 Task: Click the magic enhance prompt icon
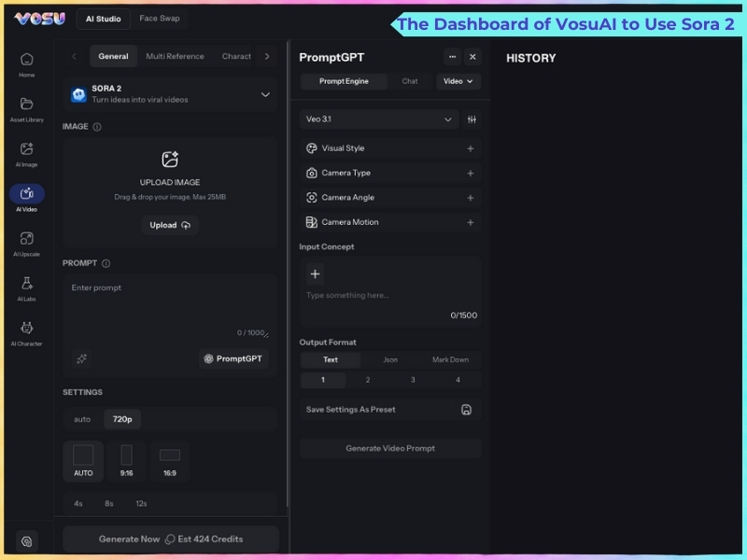coord(82,358)
